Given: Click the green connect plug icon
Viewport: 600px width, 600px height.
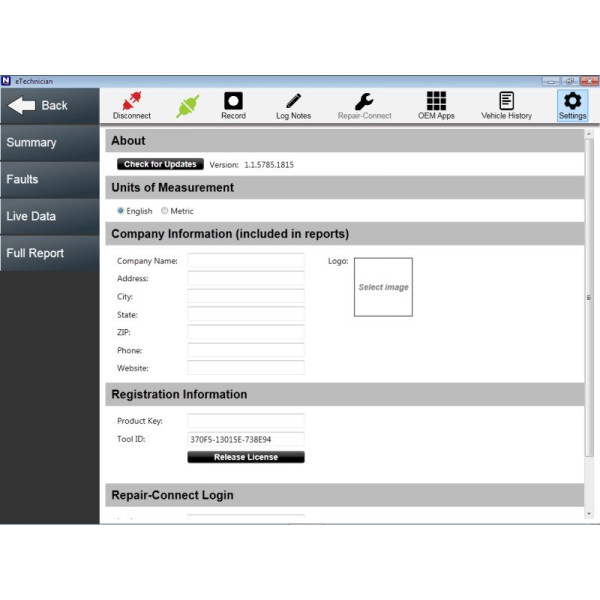Looking at the screenshot, I should click(x=188, y=105).
